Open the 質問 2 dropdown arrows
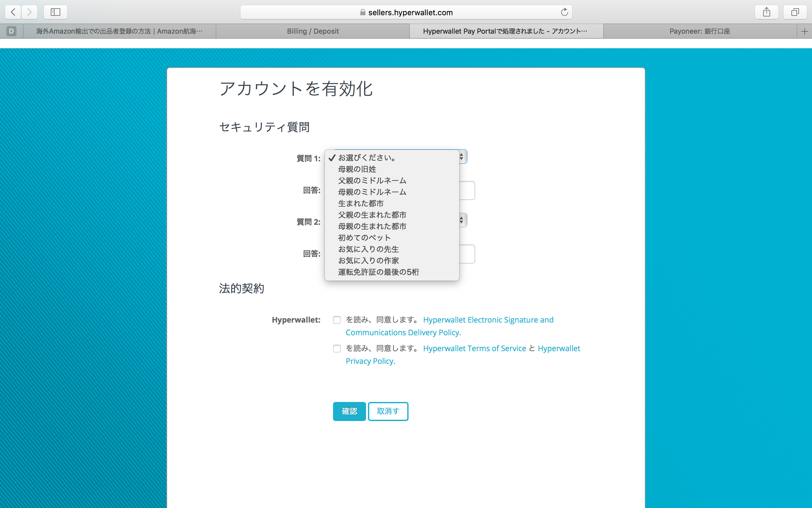This screenshot has height=508, width=812. point(462,220)
